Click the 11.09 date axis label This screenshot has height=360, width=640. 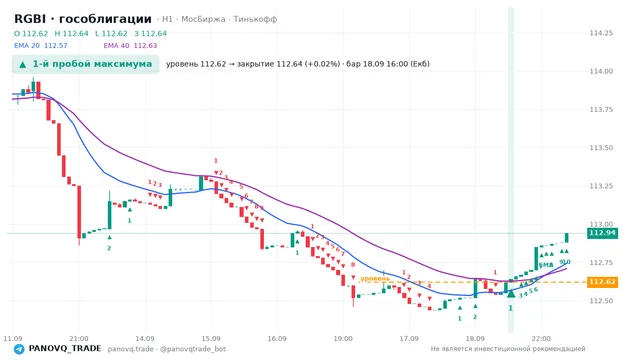pyautogui.click(x=13, y=339)
